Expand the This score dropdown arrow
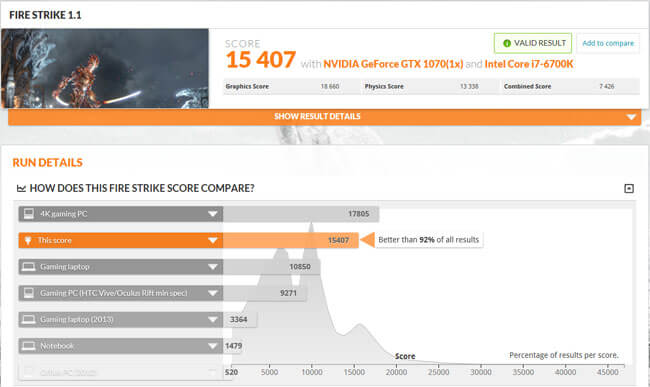 tap(213, 241)
